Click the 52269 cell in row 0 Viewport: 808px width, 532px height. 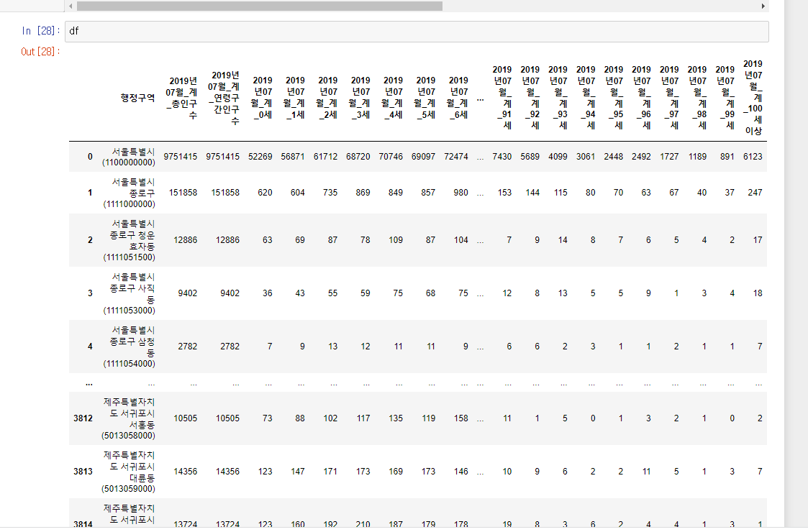[x=260, y=157]
